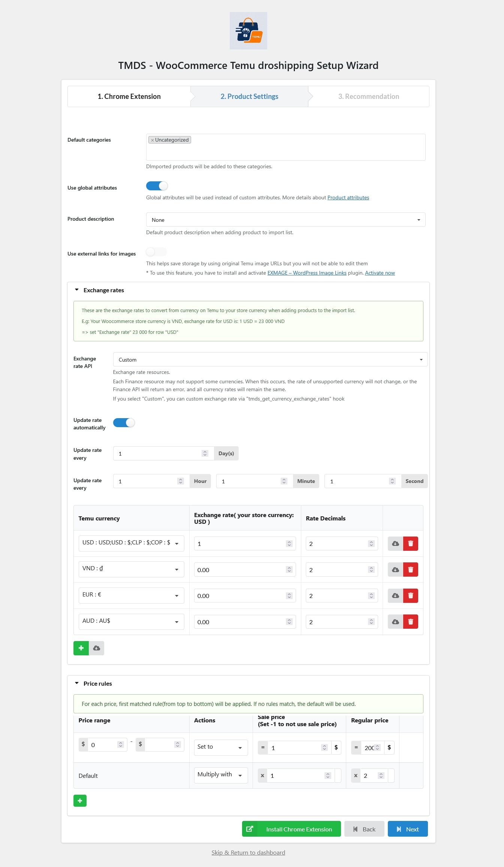Click the EUR exchange rate field

pyautogui.click(x=245, y=596)
